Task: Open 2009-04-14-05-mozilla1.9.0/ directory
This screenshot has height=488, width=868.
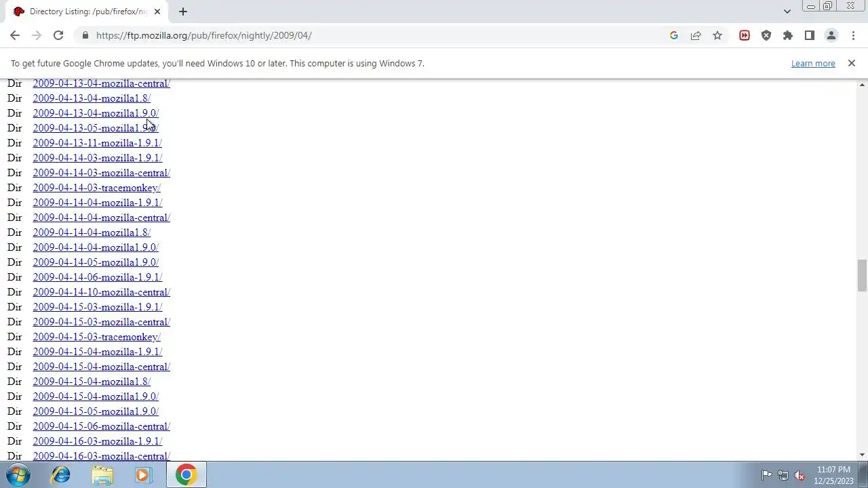Action: coord(96,262)
